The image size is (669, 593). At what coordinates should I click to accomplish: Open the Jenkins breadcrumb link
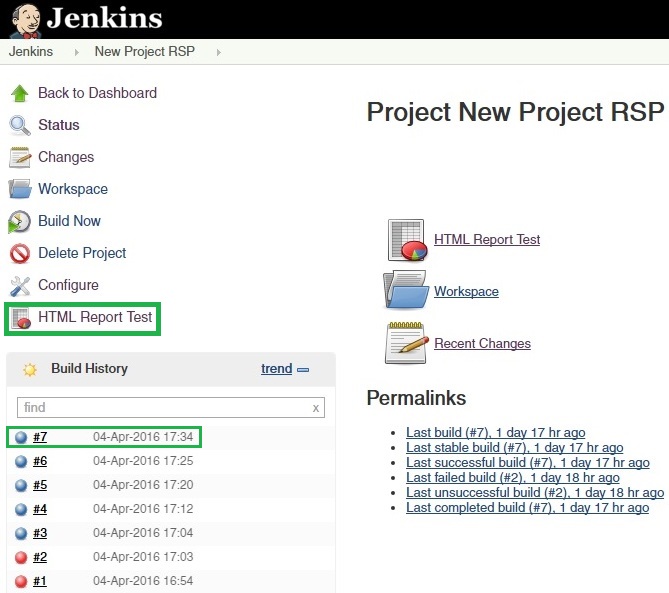point(31,52)
